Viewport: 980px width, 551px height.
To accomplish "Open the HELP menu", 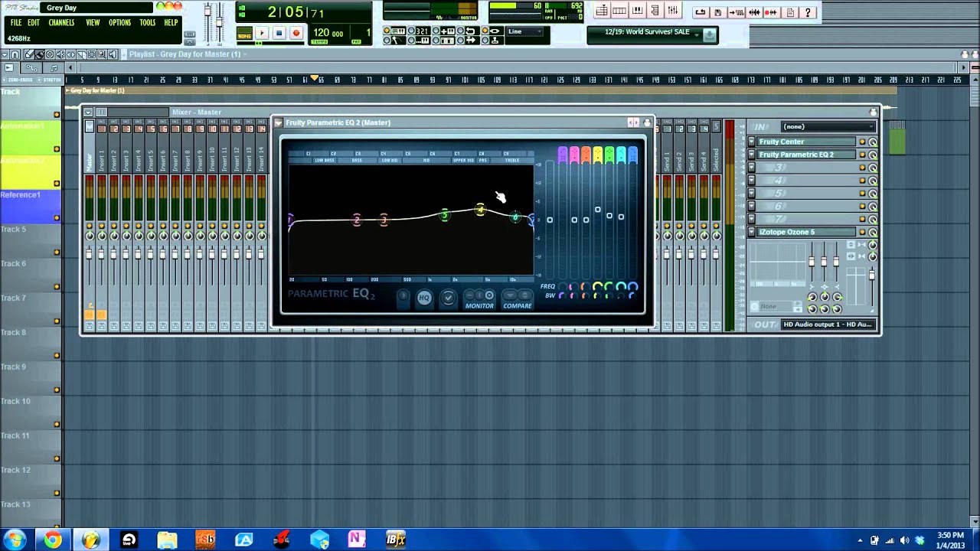I will [171, 23].
